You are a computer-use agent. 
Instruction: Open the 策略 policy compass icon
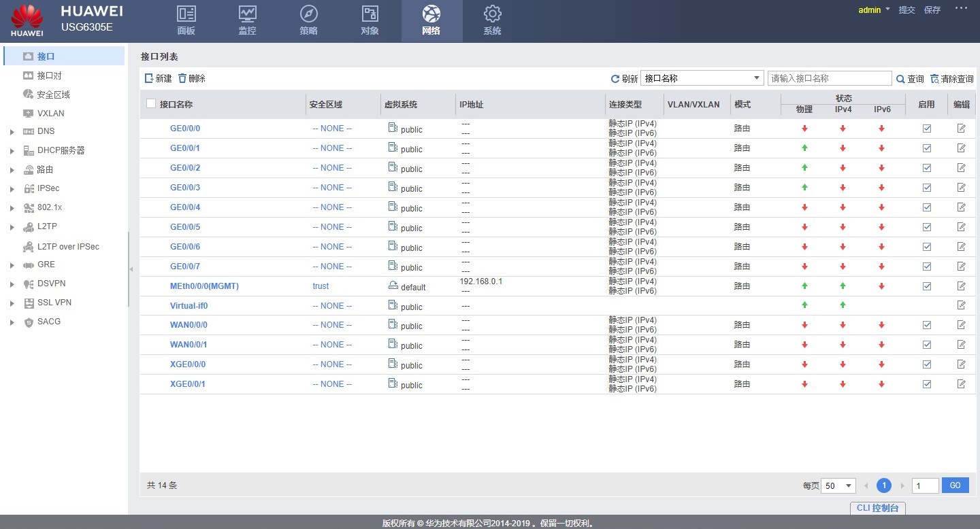pos(308,14)
